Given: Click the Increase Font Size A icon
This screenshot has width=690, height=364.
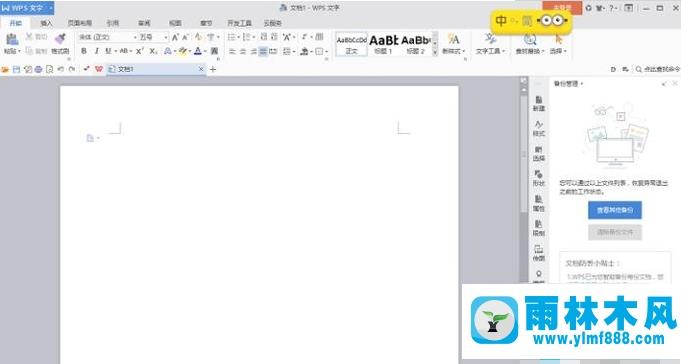Looking at the screenshot, I should [175, 37].
